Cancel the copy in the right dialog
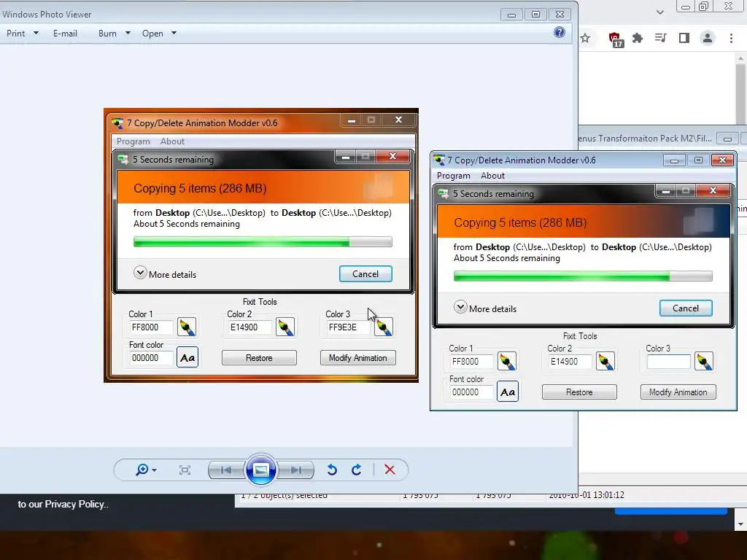Image resolution: width=747 pixels, height=560 pixels. tap(686, 308)
